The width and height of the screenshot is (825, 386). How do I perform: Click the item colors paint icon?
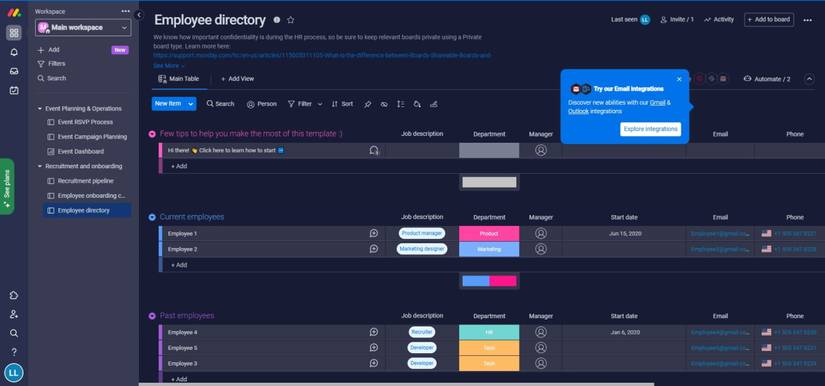417,104
